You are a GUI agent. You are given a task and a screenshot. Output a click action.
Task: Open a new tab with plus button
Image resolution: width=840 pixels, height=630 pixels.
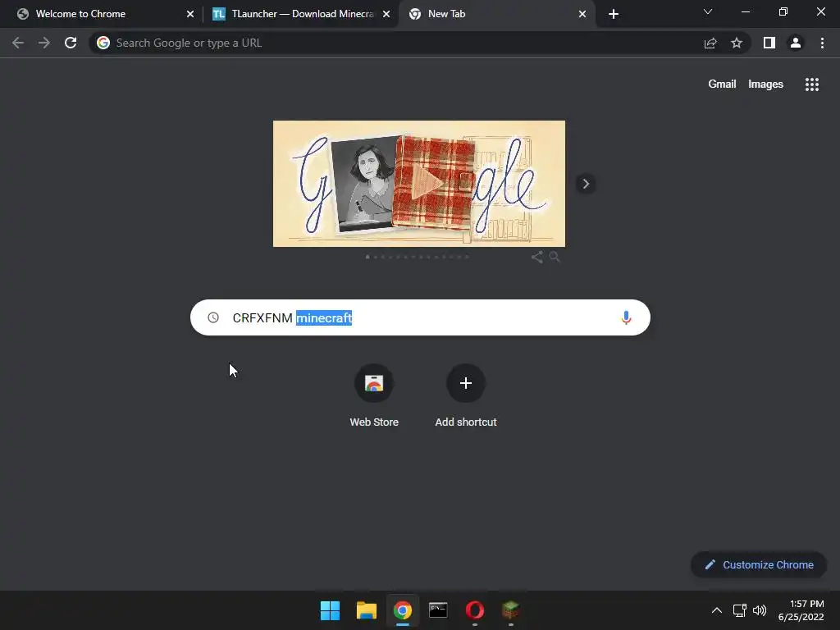[614, 14]
